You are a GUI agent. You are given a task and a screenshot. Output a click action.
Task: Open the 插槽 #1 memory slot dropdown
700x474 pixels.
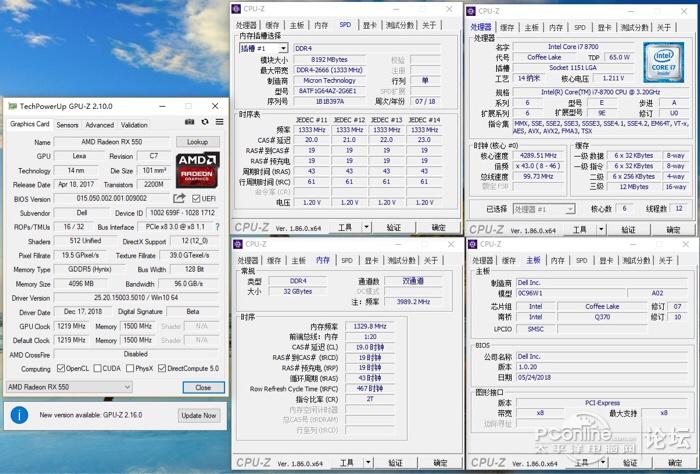point(263,48)
